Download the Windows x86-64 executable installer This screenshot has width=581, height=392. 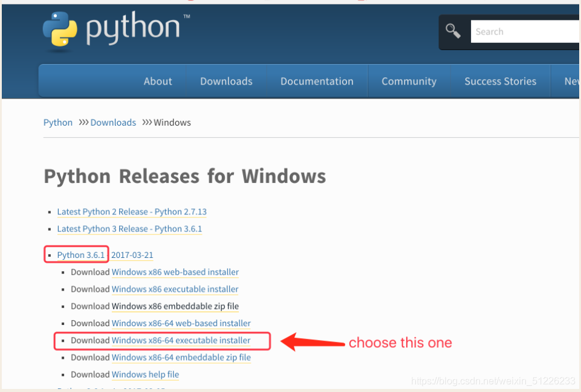[181, 340]
